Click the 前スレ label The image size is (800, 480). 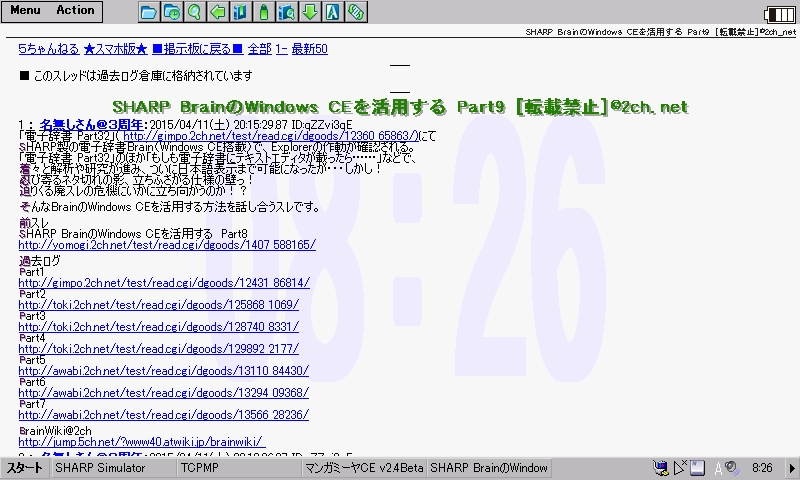pyautogui.click(x=34, y=223)
